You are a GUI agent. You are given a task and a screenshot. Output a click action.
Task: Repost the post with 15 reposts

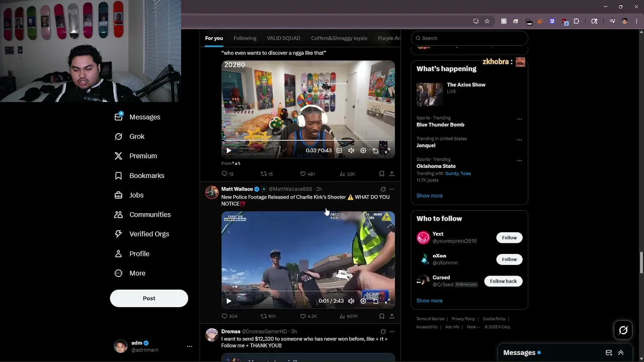point(267,174)
